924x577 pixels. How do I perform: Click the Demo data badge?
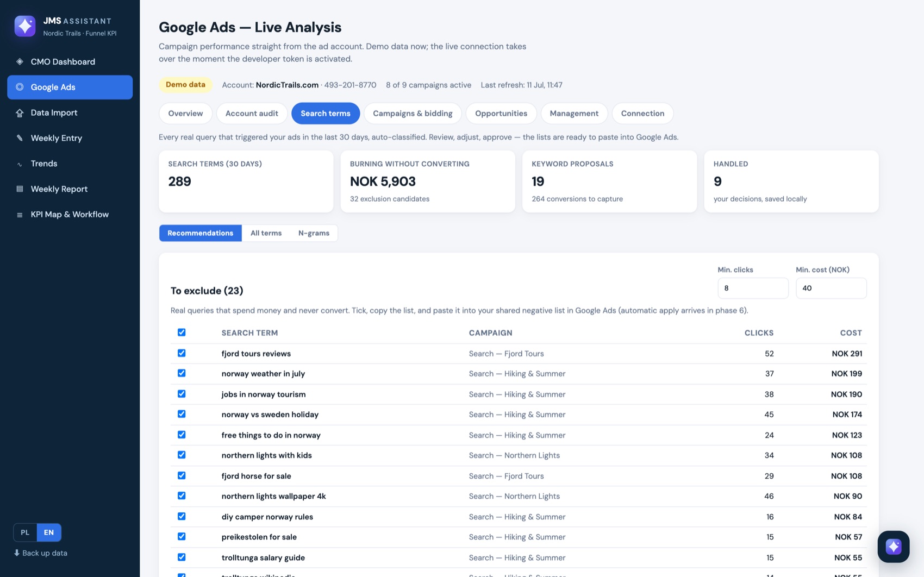pos(185,84)
